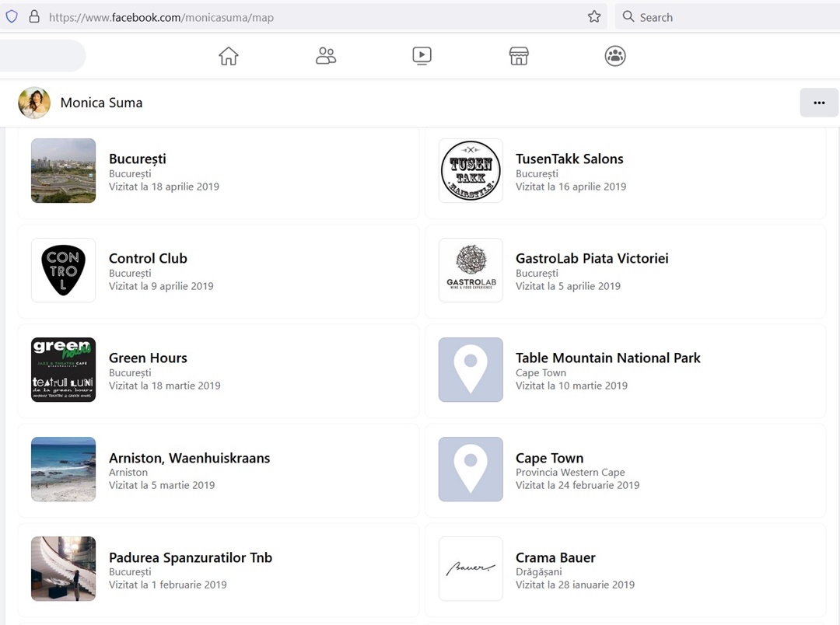Click the Monica Suma profile avatar

[34, 103]
